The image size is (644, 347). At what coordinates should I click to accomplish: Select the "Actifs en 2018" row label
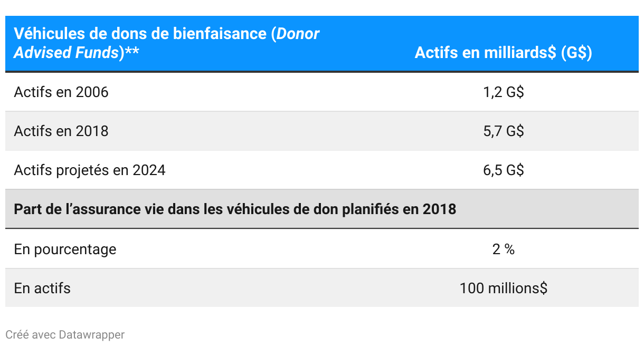click(61, 131)
